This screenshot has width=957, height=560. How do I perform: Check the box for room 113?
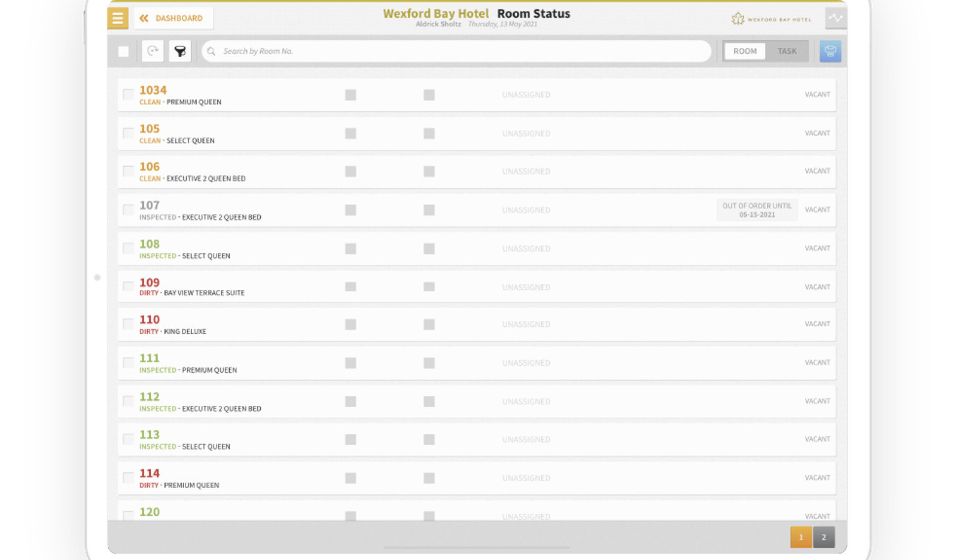(128, 439)
